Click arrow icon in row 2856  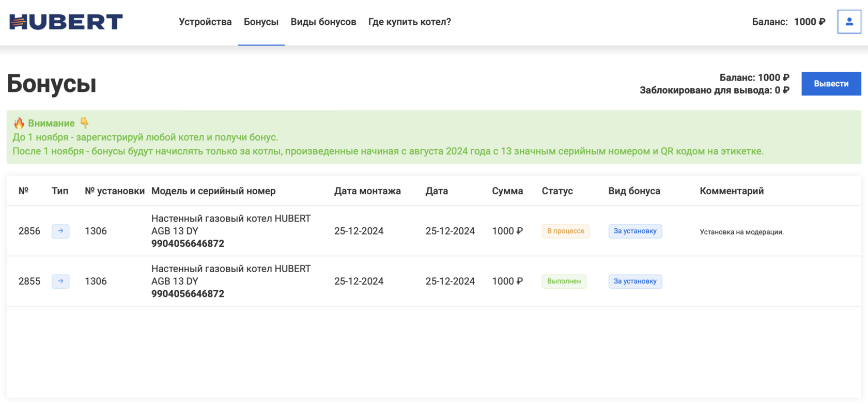(60, 231)
